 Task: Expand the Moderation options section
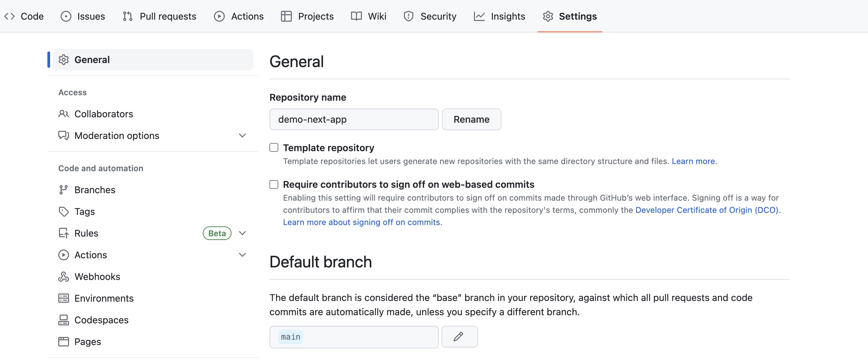click(242, 135)
